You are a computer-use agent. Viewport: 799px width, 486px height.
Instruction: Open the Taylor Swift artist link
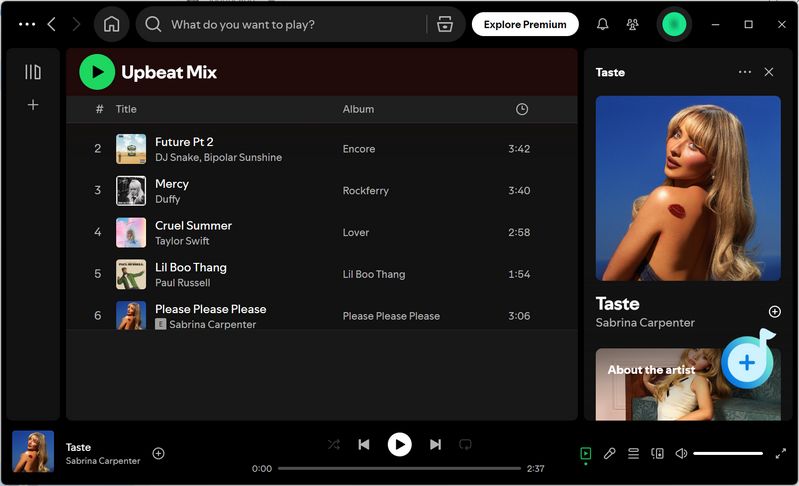coord(182,241)
